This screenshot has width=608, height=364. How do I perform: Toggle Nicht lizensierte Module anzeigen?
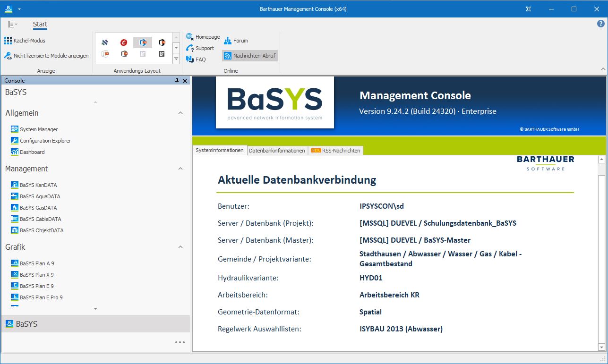coord(46,56)
